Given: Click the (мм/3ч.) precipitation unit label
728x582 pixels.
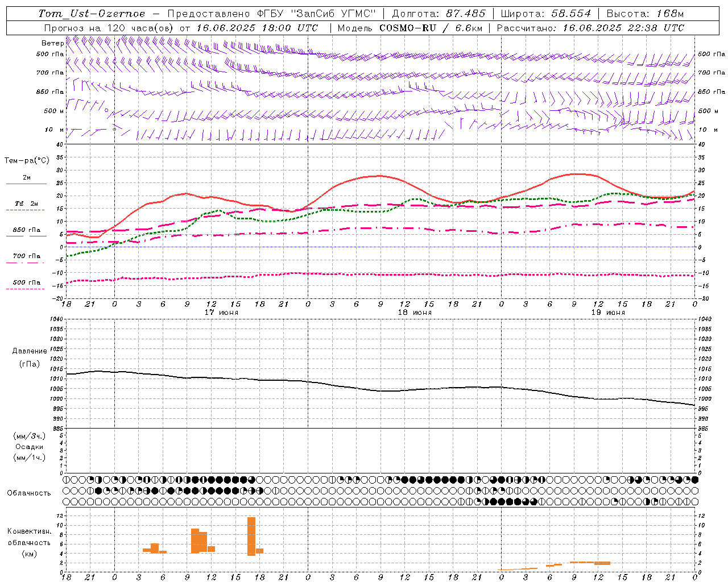Looking at the screenshot, I should pos(30,436).
